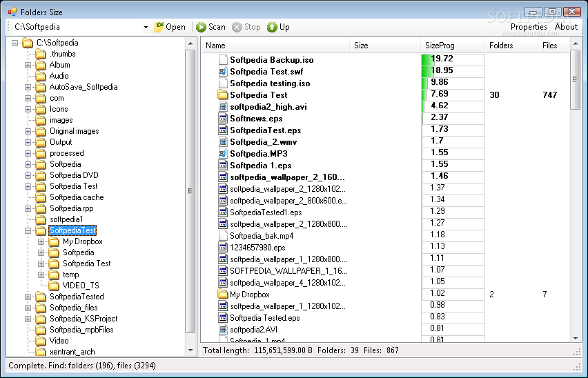The width and height of the screenshot is (588, 378).
Task: Click the Softpedia.MP3 audio icon
Action: pyautogui.click(x=223, y=154)
